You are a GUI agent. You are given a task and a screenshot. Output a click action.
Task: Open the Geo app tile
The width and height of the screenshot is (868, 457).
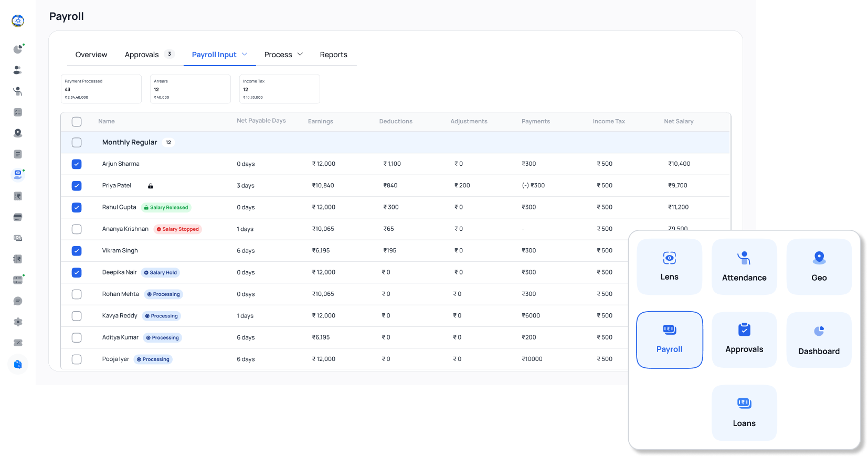pos(819,267)
